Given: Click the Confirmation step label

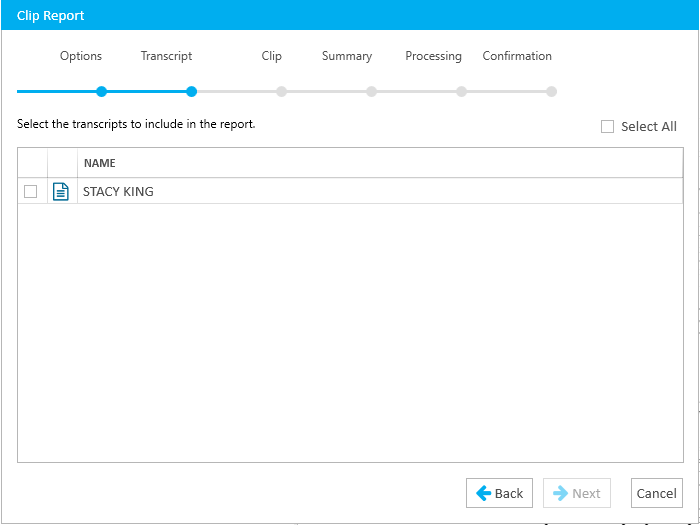Looking at the screenshot, I should coord(517,56).
